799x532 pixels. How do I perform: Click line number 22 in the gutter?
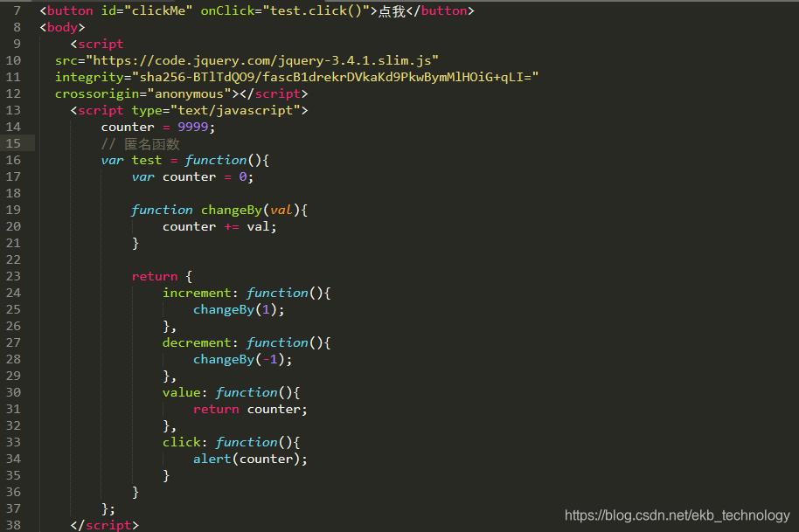[13, 259]
